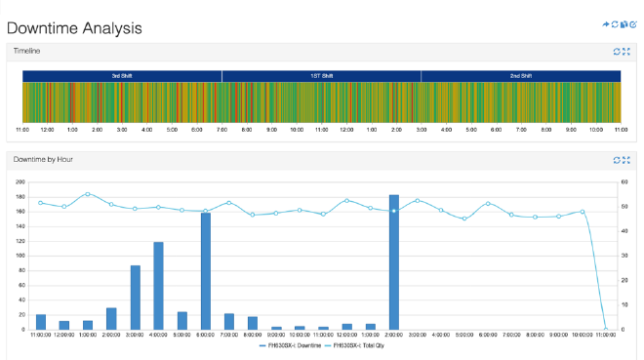Click the tallest downtime bar above 180
This screenshot has width=644, height=360.
tap(394, 262)
